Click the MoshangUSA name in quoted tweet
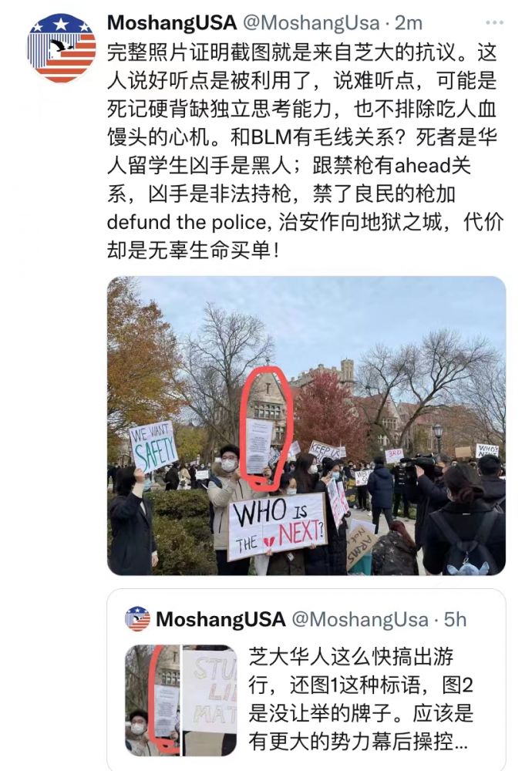 click(221, 619)
